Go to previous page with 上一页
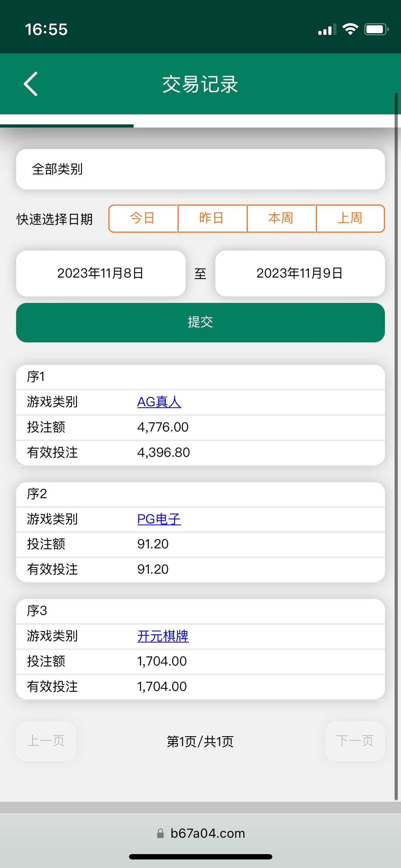Image resolution: width=401 pixels, height=868 pixels. 46,741
